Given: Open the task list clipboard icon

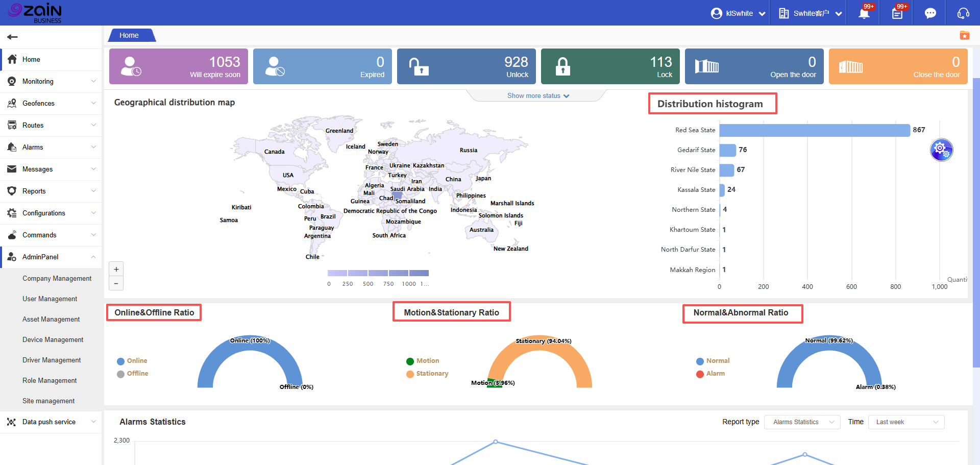Looking at the screenshot, I should 897,13.
